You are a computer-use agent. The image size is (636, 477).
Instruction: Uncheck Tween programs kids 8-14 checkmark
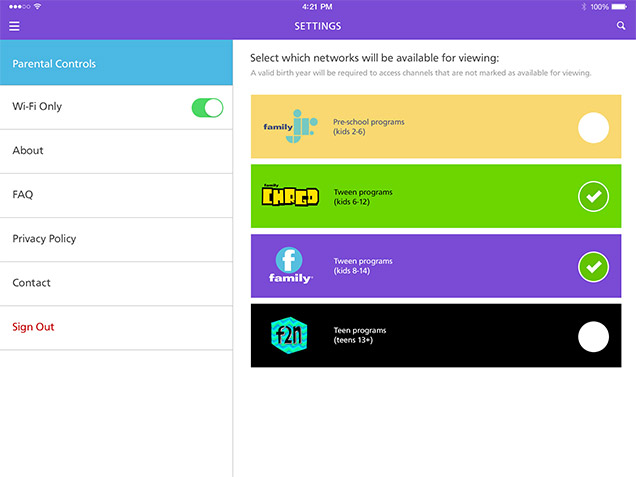[x=593, y=266]
